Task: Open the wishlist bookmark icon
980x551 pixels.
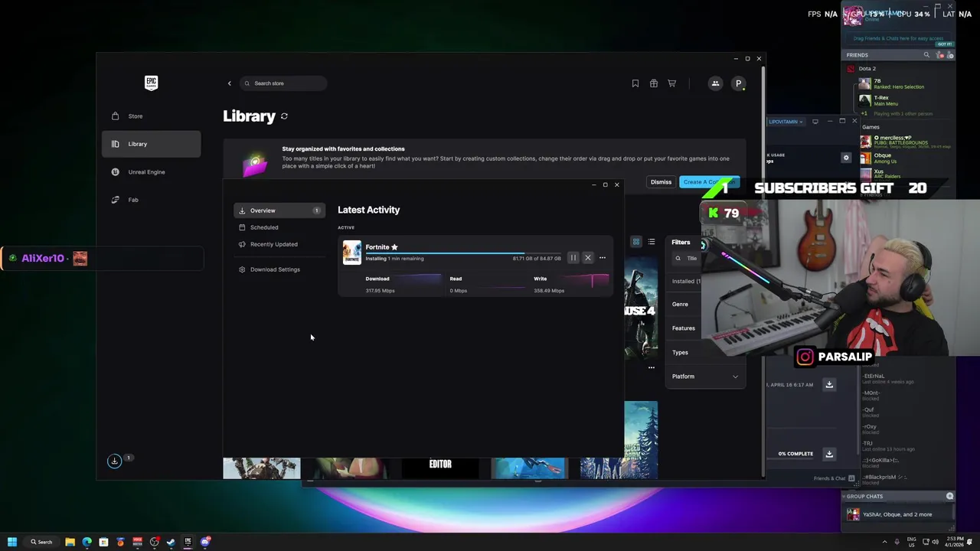Action: [x=635, y=83]
